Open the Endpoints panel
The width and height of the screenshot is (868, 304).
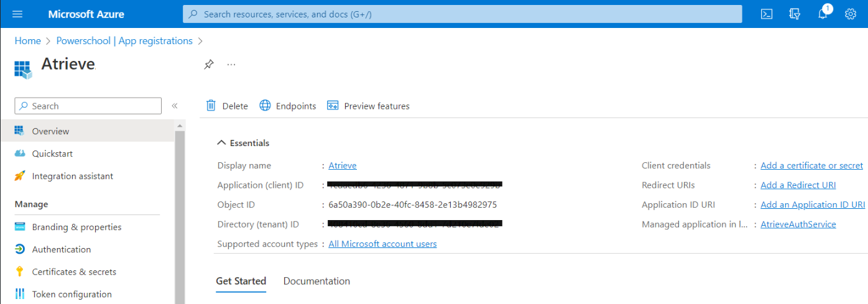(x=288, y=106)
